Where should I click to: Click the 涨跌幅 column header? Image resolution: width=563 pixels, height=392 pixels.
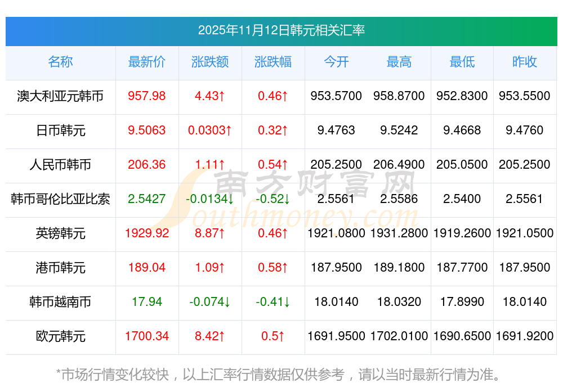point(273,62)
